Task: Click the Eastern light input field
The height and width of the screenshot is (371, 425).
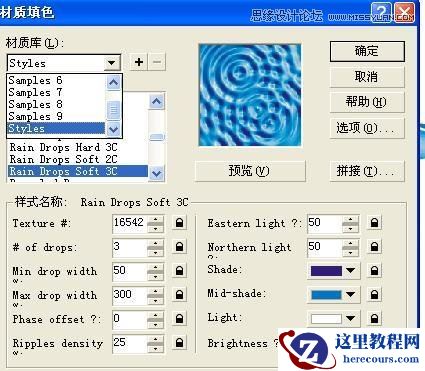Action: tap(325, 223)
